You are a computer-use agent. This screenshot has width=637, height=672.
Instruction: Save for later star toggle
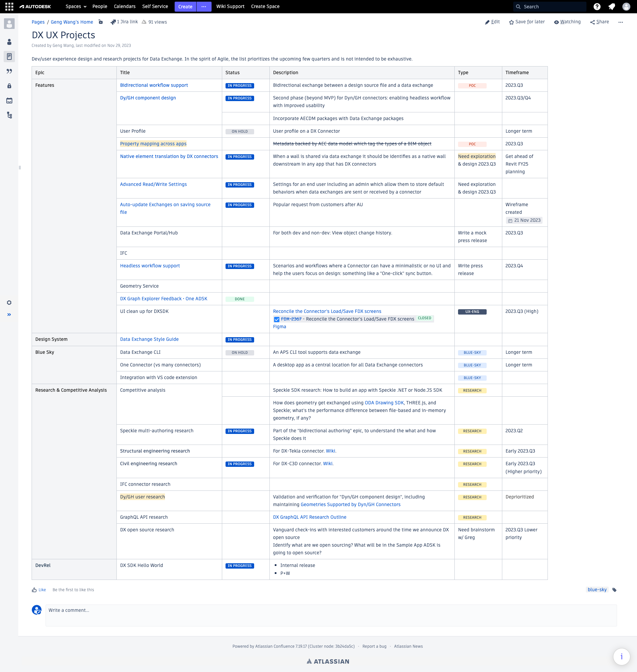(x=527, y=22)
